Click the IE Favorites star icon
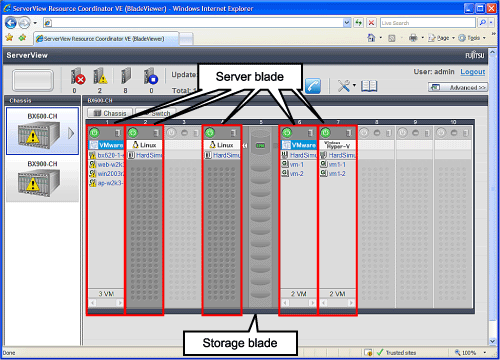 point(9,38)
